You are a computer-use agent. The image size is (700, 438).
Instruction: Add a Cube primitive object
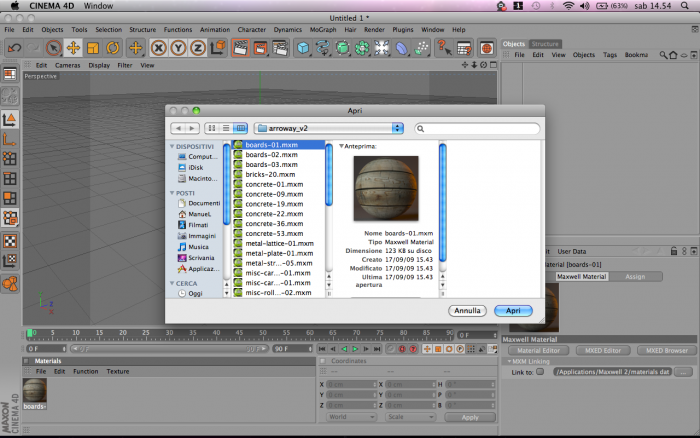tap(303, 48)
